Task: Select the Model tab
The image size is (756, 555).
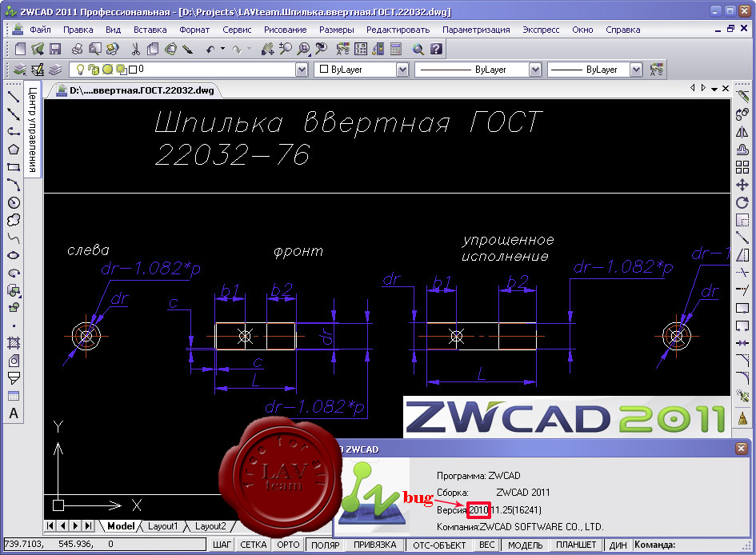Action: click(121, 526)
